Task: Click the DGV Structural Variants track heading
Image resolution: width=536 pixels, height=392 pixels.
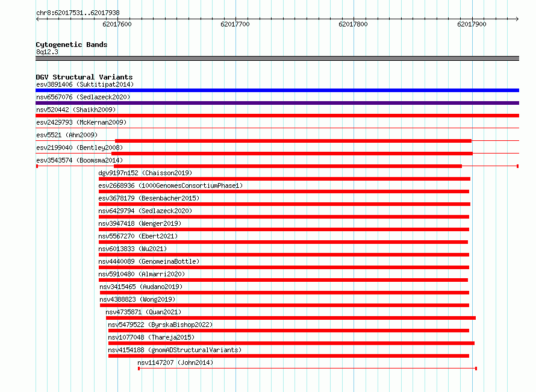Action: click(84, 77)
